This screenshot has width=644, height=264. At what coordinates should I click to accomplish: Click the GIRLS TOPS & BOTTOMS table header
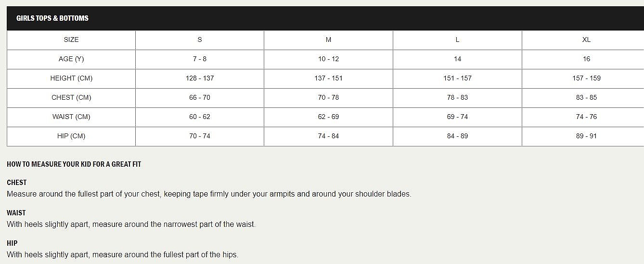[52, 18]
